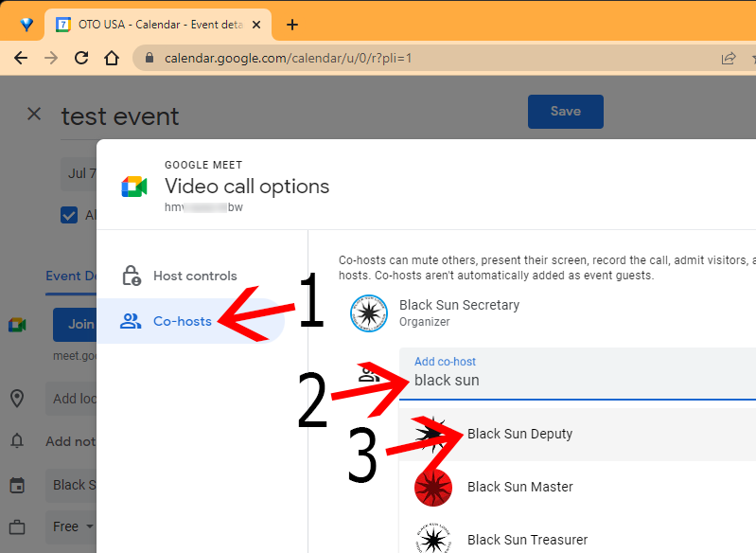This screenshot has height=553, width=756.
Task: Click the Google Meet icon in event details
Action: pos(17,325)
